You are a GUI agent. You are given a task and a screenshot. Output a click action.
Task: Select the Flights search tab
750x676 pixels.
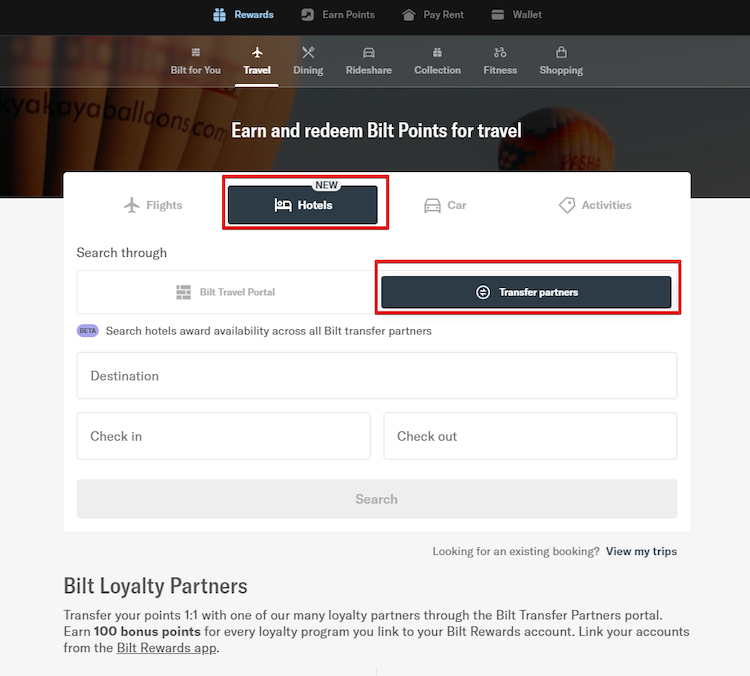[153, 205]
